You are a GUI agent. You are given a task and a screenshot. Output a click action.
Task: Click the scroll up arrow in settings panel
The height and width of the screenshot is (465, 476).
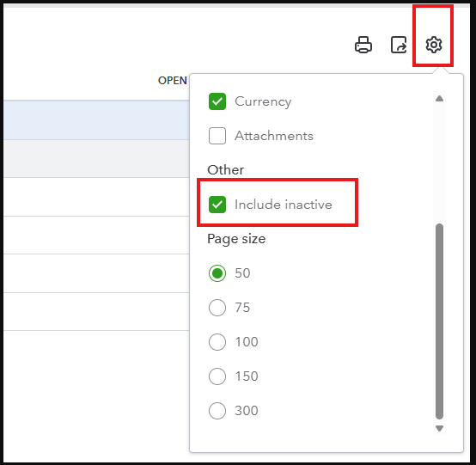point(439,99)
